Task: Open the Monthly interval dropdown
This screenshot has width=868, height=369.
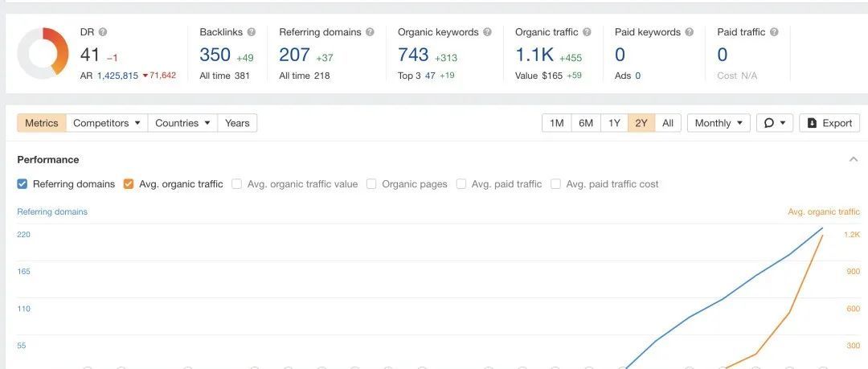Action: click(x=719, y=123)
